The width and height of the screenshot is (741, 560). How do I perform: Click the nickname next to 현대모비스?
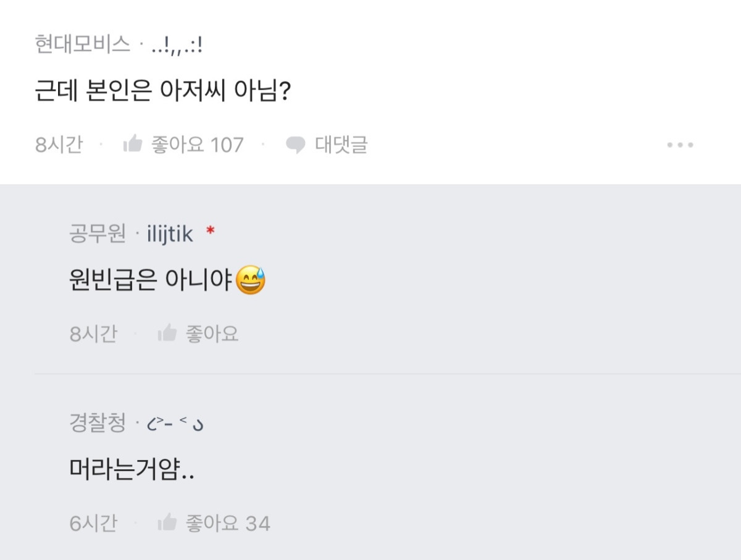[x=177, y=45]
